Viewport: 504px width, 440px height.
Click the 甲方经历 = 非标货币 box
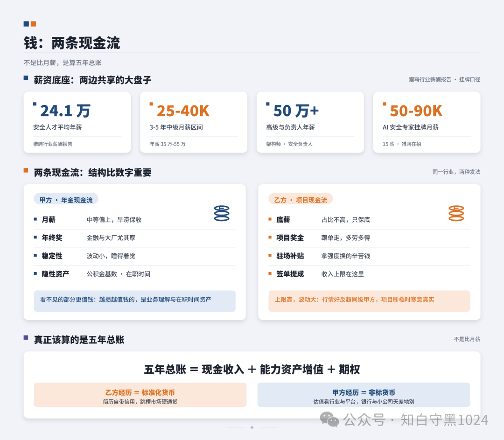point(364,395)
